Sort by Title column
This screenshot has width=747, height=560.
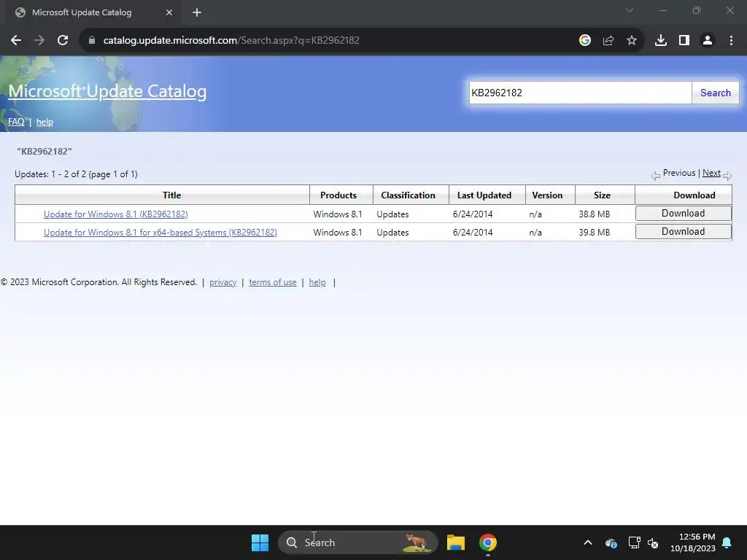[x=171, y=195]
